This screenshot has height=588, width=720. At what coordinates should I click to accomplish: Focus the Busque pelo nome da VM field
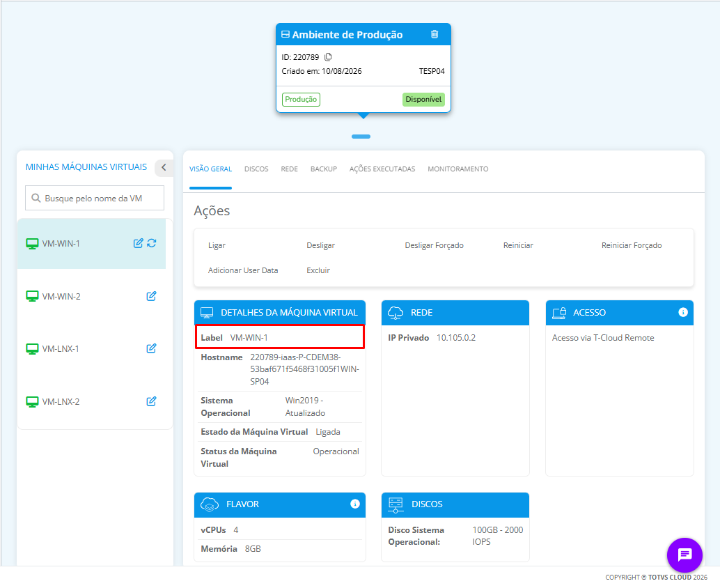(x=95, y=198)
